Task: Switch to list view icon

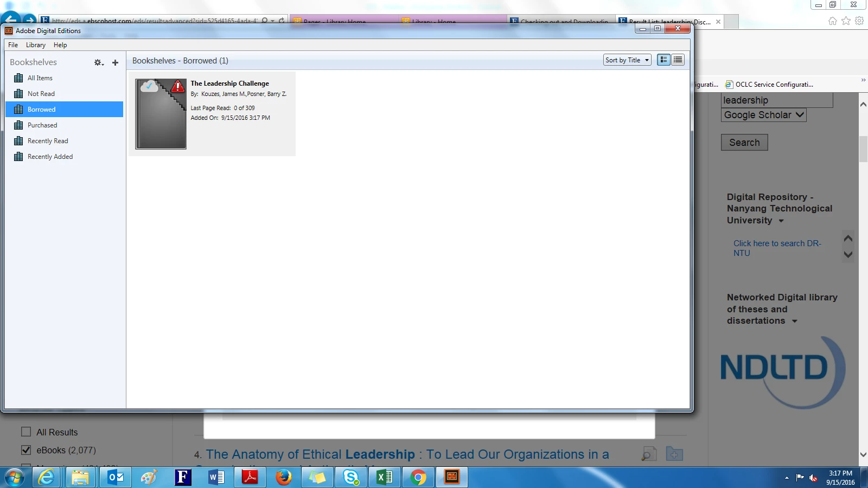Action: point(678,60)
